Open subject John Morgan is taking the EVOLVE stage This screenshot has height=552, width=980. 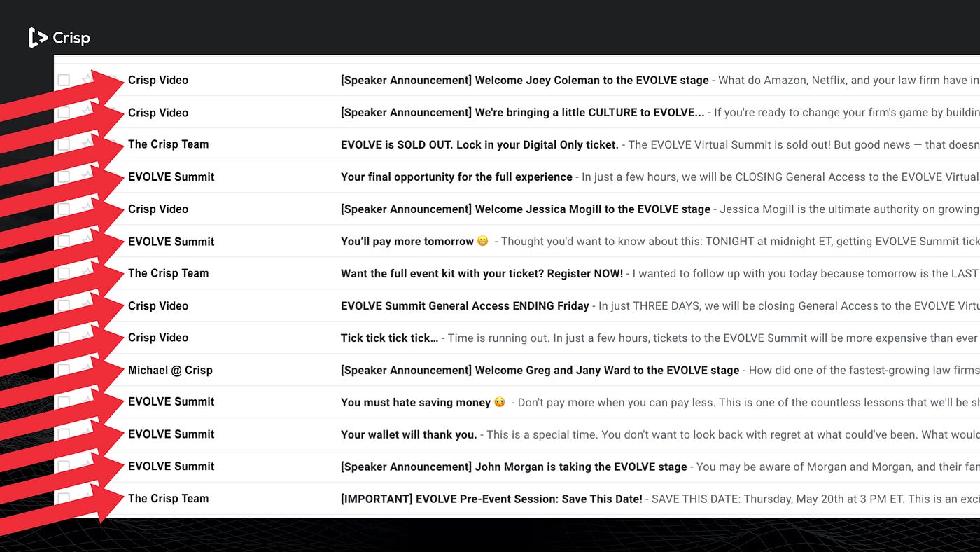514,467
